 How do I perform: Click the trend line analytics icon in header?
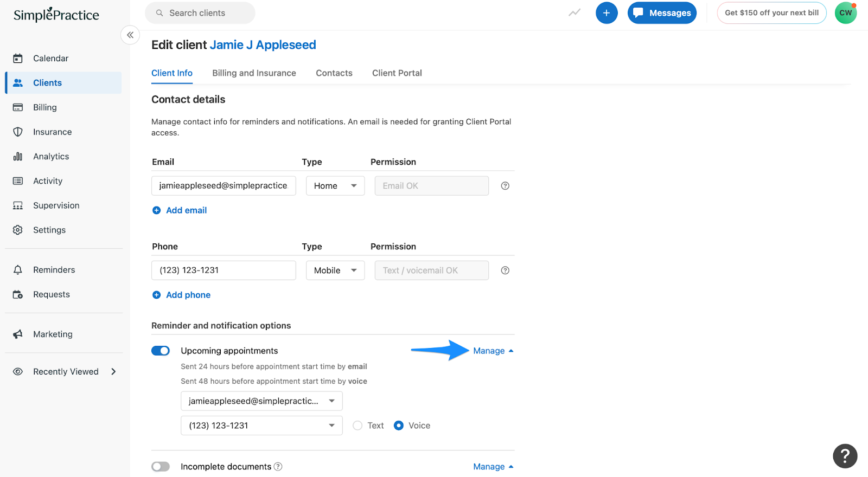click(x=575, y=12)
